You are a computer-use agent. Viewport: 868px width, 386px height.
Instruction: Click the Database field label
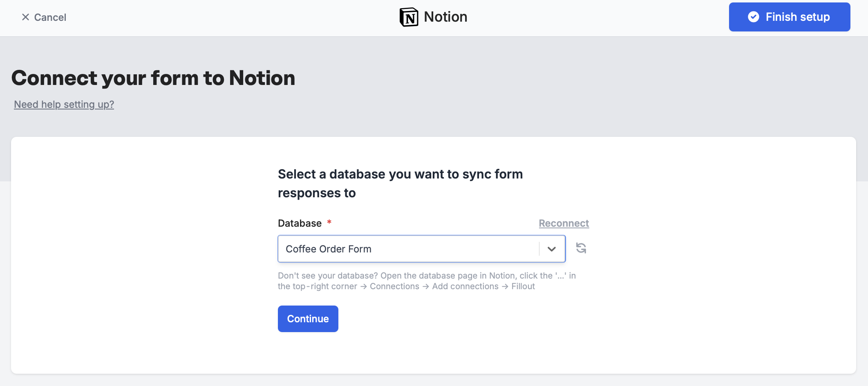coord(299,223)
